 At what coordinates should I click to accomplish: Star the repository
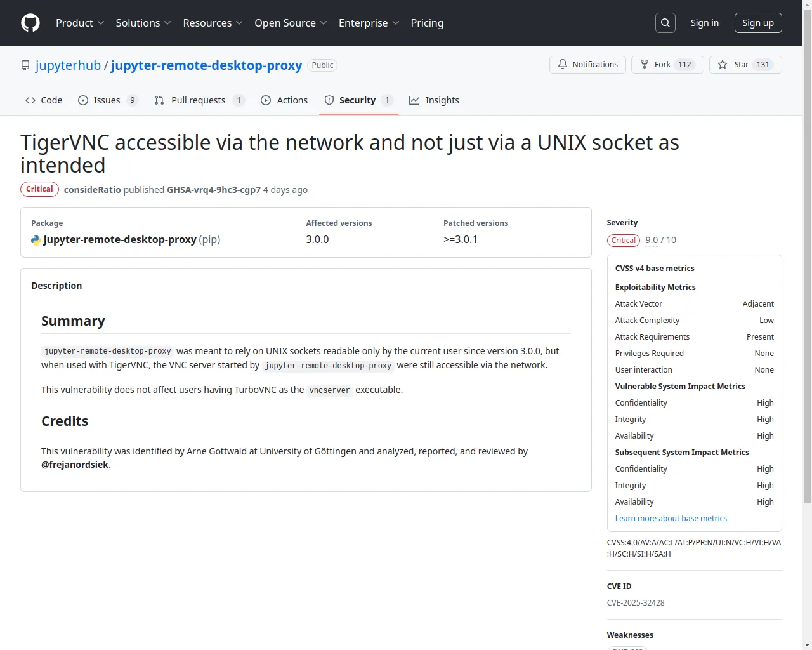coord(745,65)
